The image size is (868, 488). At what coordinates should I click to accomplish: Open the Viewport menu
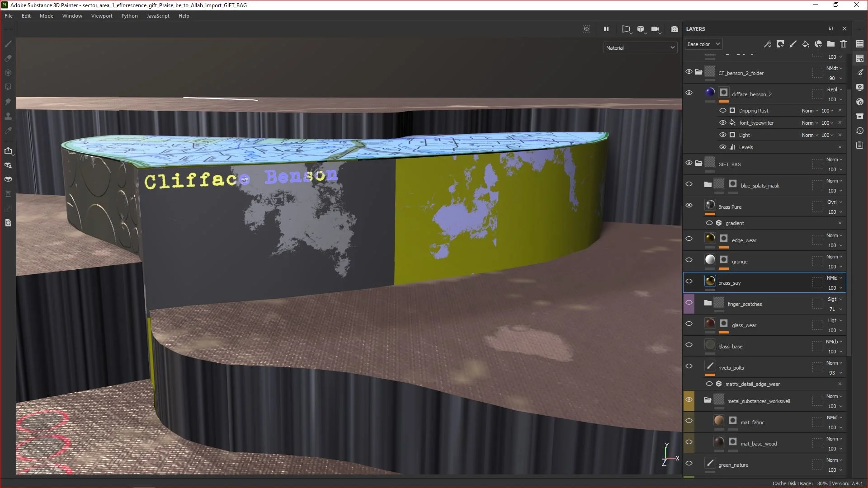(102, 16)
